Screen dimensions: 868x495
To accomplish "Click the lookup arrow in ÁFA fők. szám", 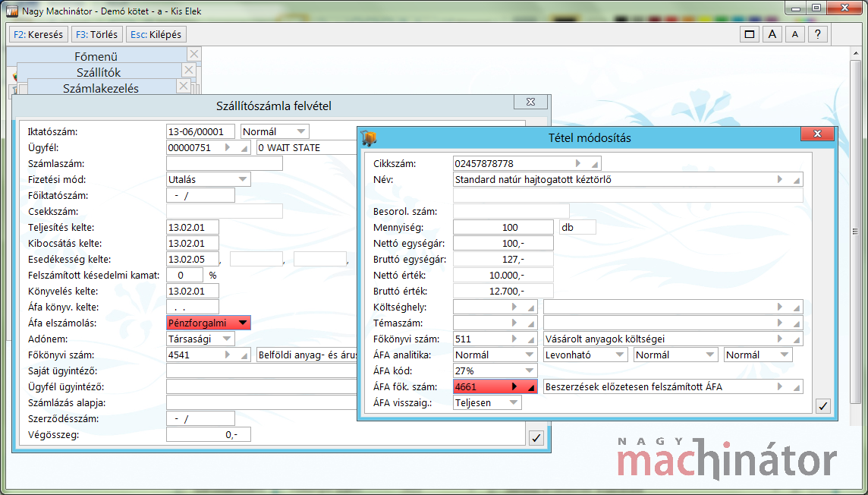I will [515, 386].
